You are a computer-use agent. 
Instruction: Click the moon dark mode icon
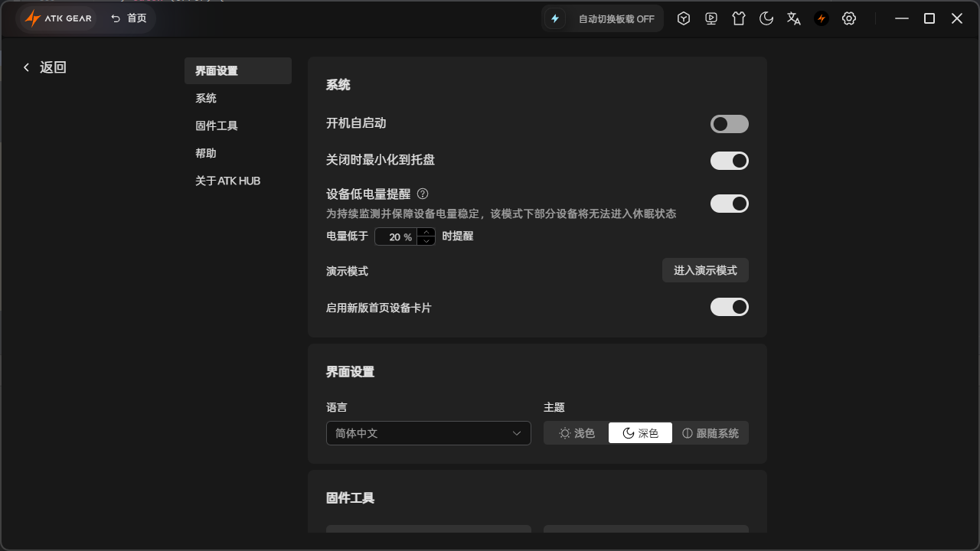pyautogui.click(x=766, y=18)
